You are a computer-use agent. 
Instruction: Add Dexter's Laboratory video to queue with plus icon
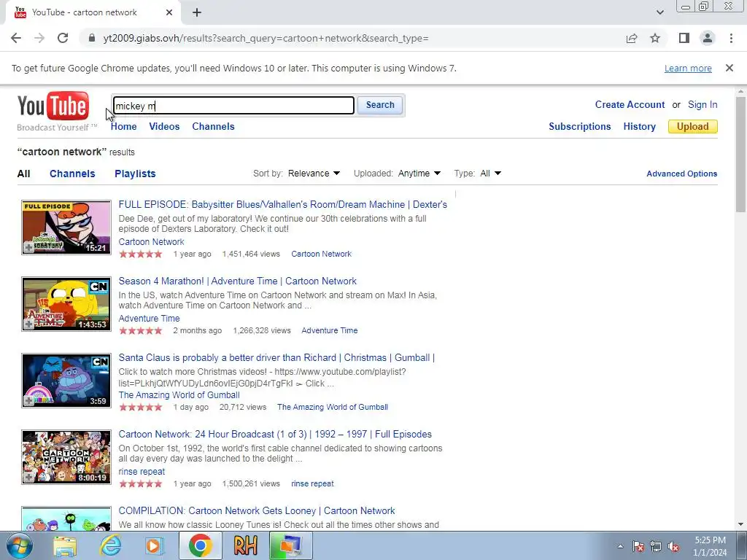click(29, 247)
